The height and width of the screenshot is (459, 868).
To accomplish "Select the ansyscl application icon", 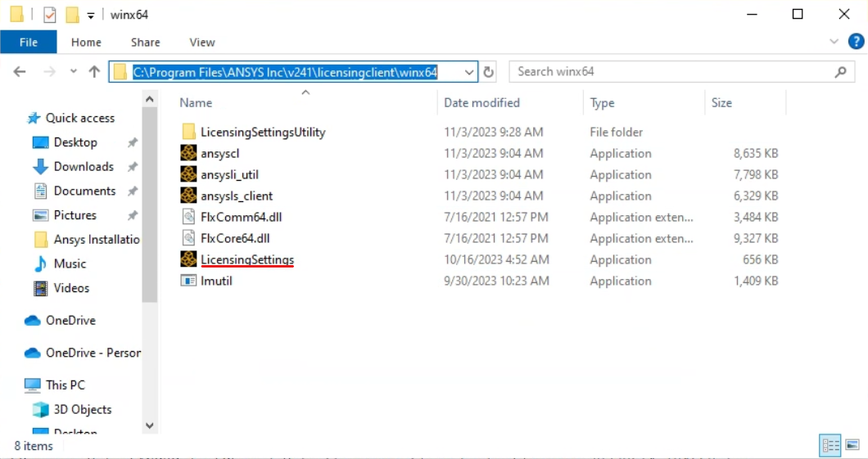I will pyautogui.click(x=188, y=153).
